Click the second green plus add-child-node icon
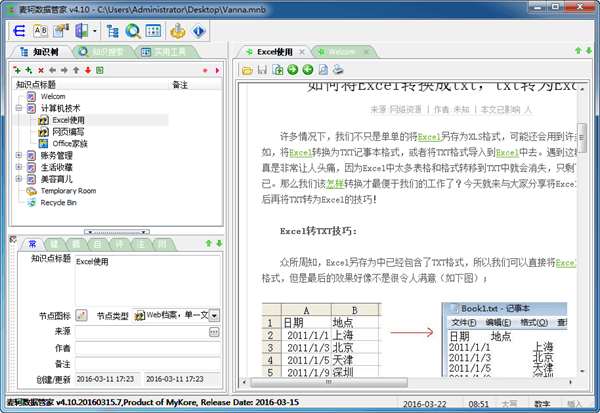Screen dimensions: 600x413 (x=29, y=70)
